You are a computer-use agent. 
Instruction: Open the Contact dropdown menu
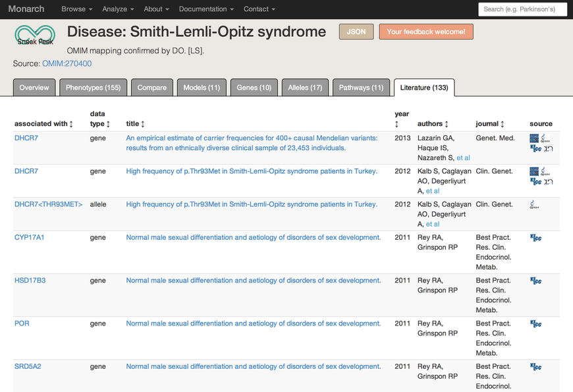click(259, 9)
